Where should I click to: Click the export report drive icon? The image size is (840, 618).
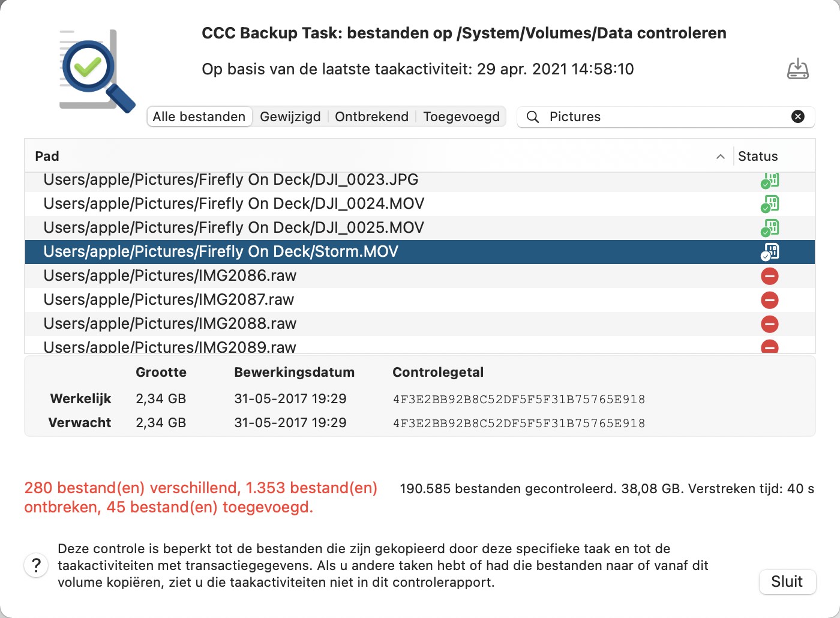[x=797, y=69]
